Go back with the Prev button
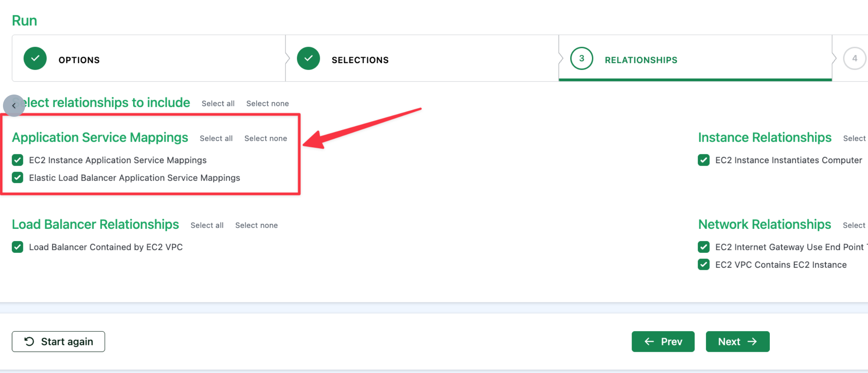 click(x=663, y=341)
